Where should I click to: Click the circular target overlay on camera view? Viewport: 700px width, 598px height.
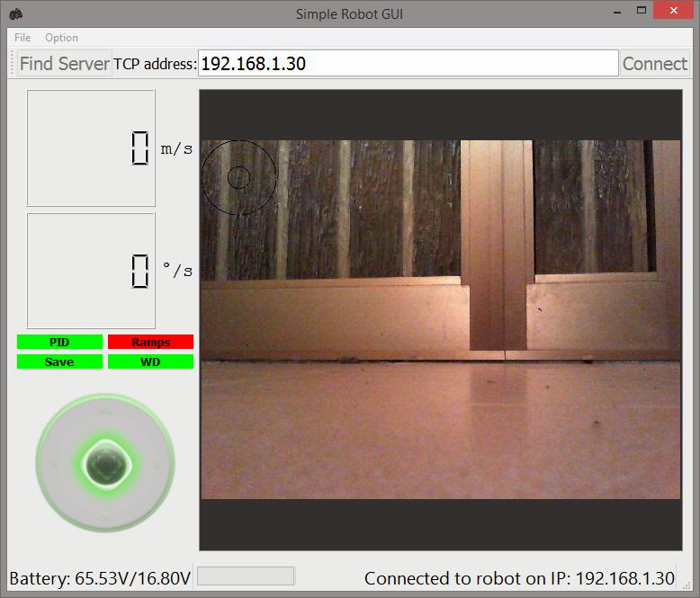coord(238,177)
